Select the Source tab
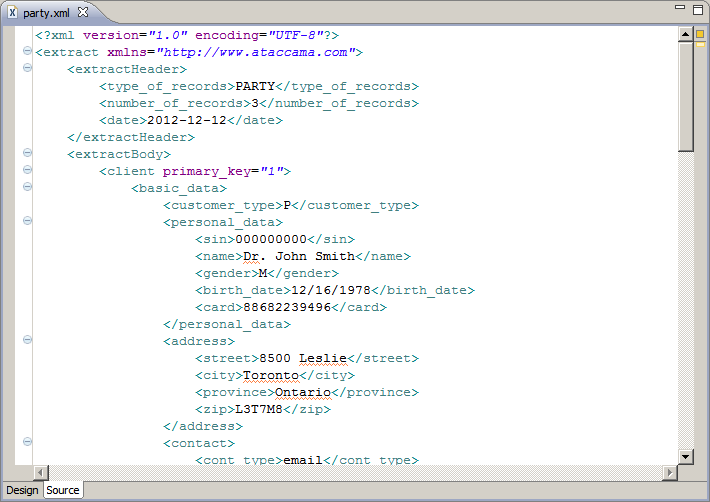The width and height of the screenshot is (710, 502). click(x=63, y=490)
